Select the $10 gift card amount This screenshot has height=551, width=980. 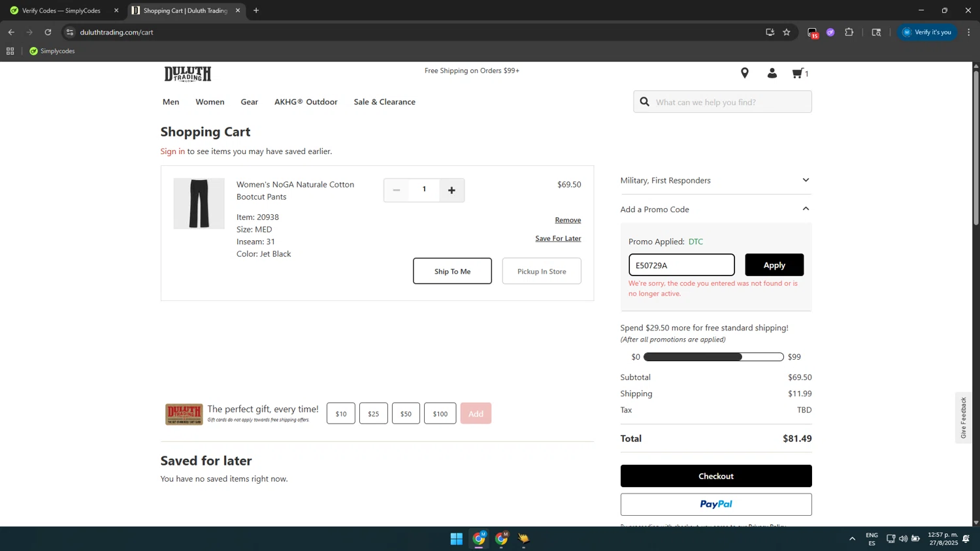pyautogui.click(x=341, y=413)
